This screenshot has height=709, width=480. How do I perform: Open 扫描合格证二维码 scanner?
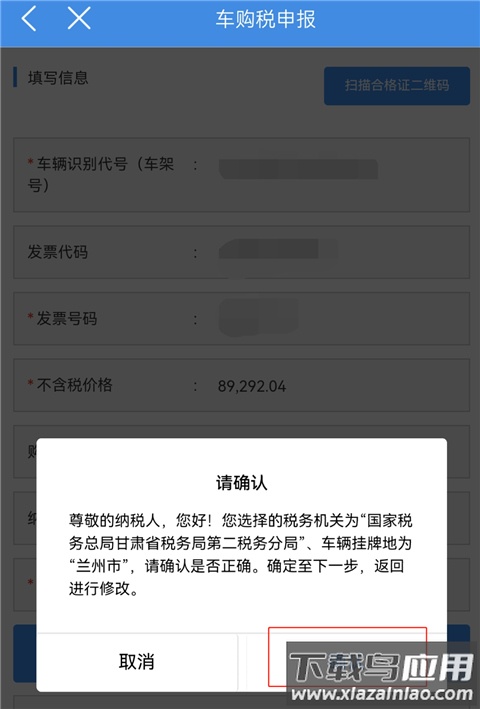397,85
